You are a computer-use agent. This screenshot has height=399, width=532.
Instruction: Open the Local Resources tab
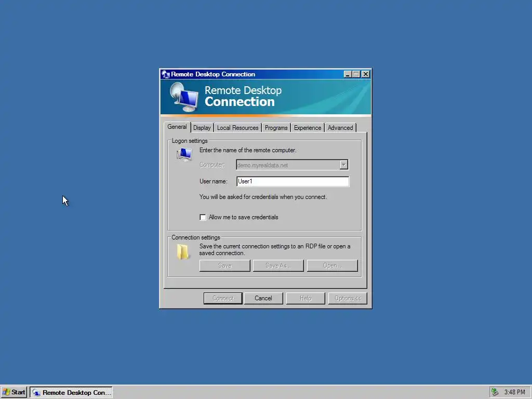pyautogui.click(x=237, y=128)
